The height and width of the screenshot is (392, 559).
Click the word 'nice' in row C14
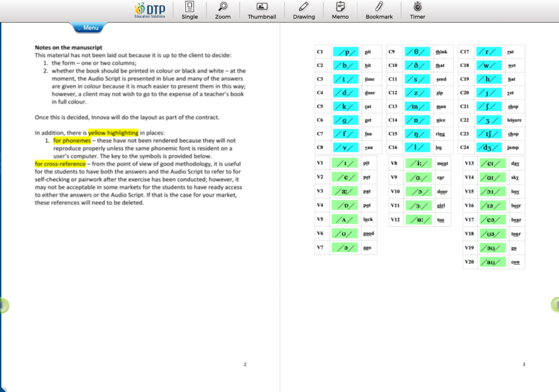point(440,120)
